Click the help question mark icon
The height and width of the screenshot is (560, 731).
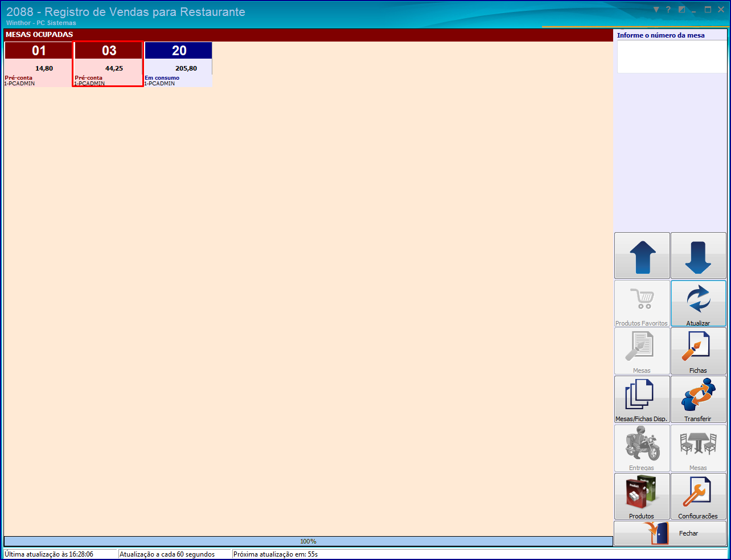tap(668, 10)
